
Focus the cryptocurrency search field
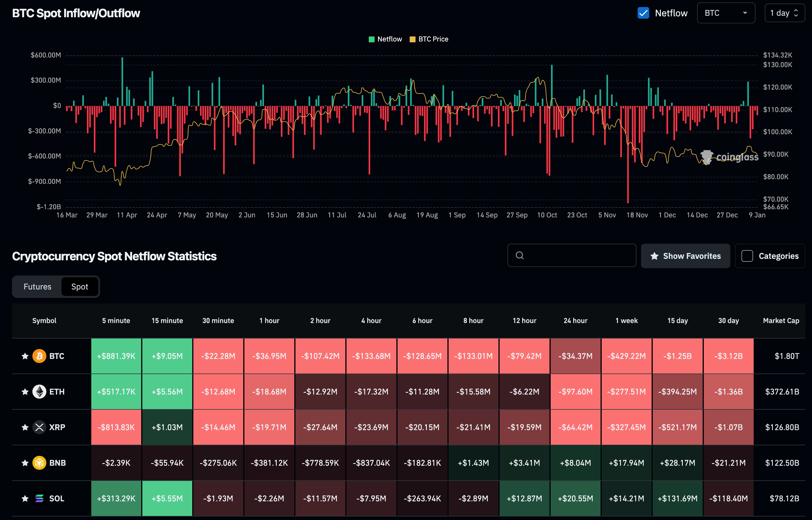[577, 256]
